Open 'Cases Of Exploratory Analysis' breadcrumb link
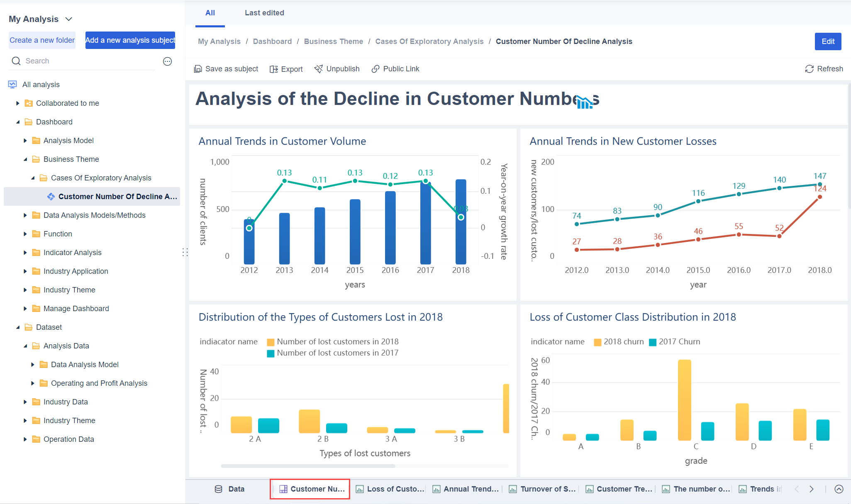 tap(429, 41)
